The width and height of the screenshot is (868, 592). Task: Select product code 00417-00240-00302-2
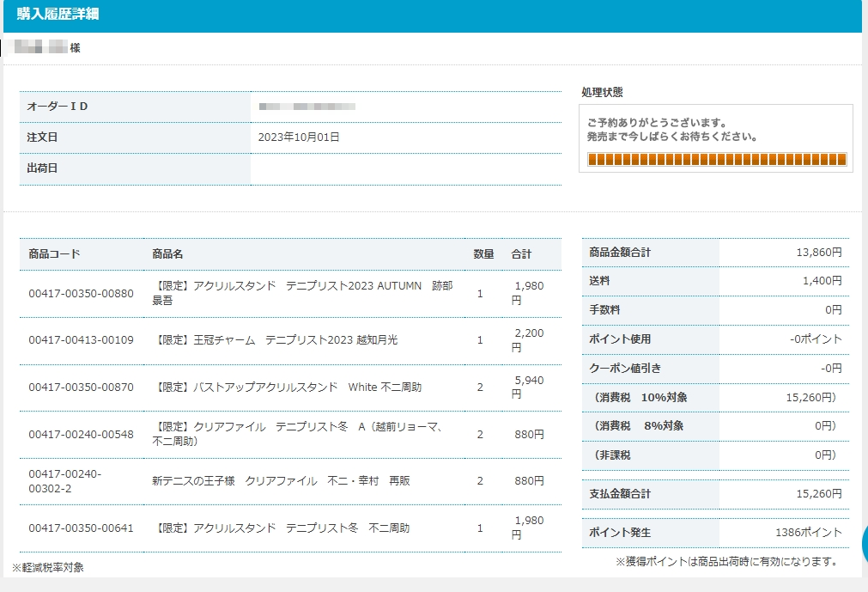(64, 481)
